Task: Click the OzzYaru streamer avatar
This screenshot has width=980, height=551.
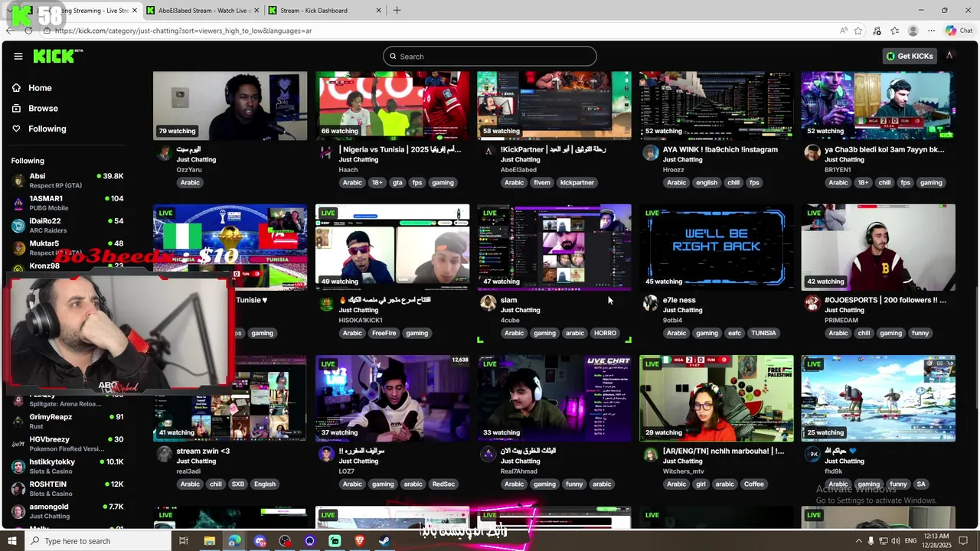Action: tap(164, 154)
